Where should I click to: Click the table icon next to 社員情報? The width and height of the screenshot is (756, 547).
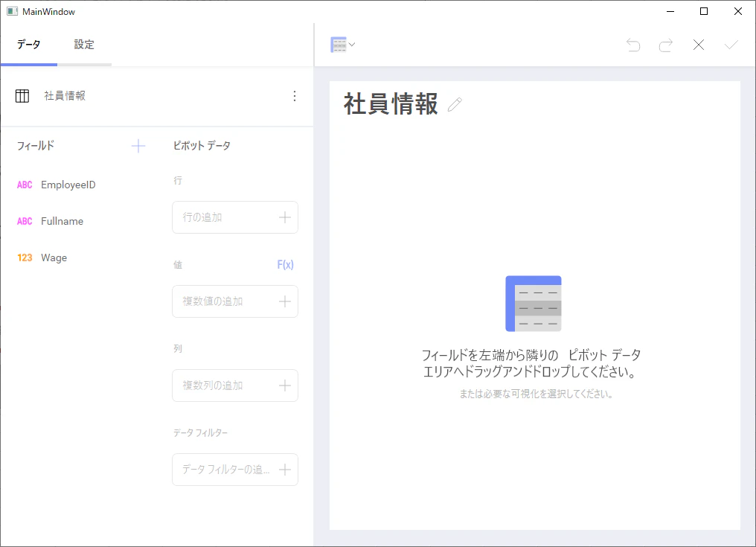coord(22,96)
